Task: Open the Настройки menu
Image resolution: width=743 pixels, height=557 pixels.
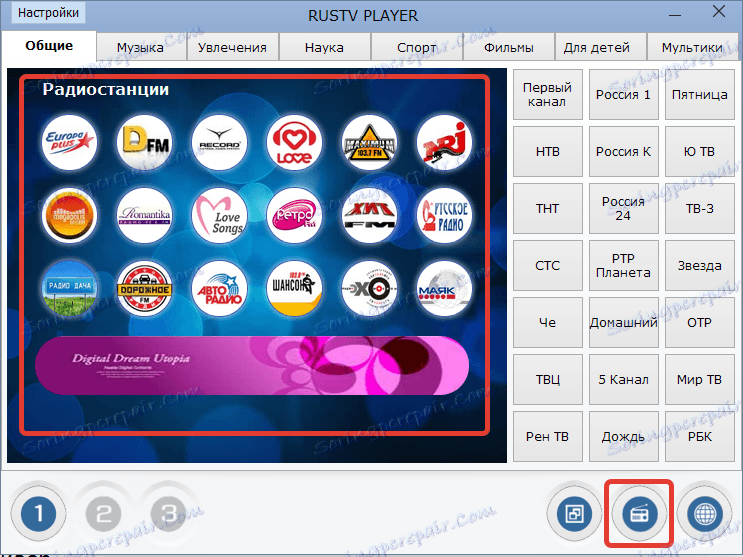Action: coord(48,13)
